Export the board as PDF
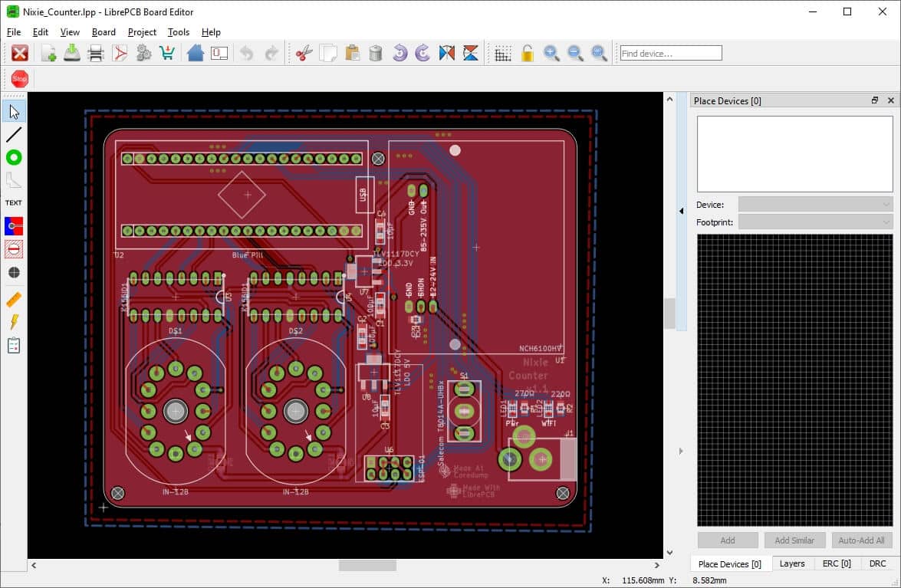This screenshot has height=588, width=901. (121, 53)
